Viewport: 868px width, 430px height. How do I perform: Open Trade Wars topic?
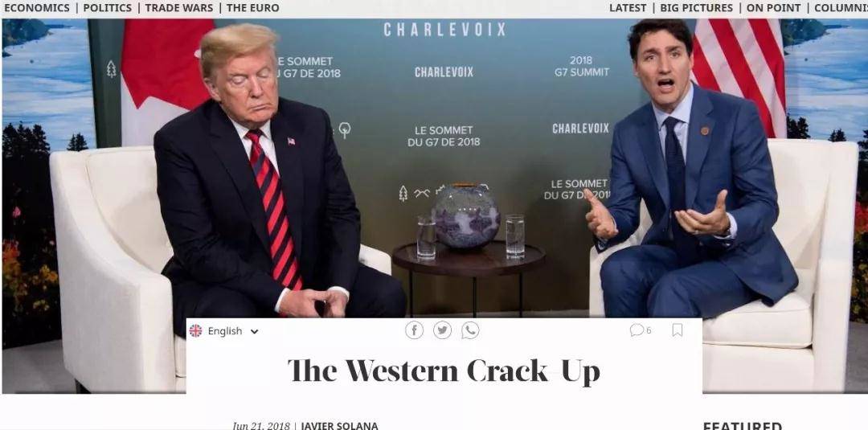(x=178, y=8)
